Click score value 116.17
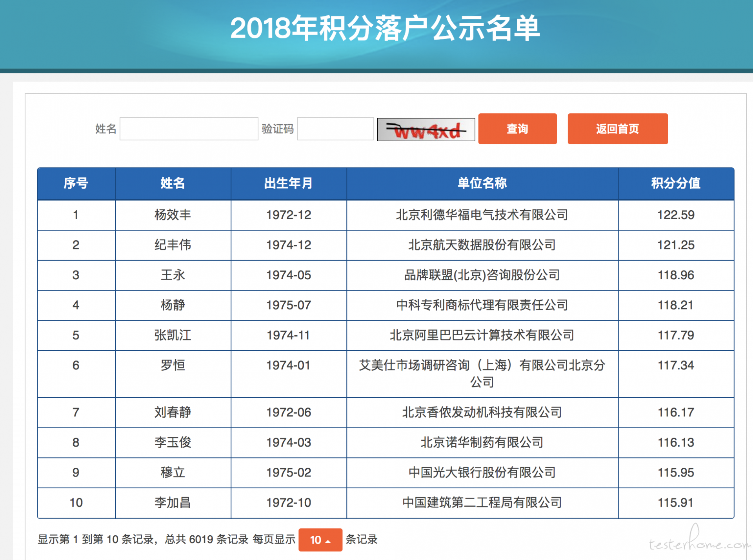Image resolution: width=753 pixels, height=560 pixels. [x=676, y=412]
